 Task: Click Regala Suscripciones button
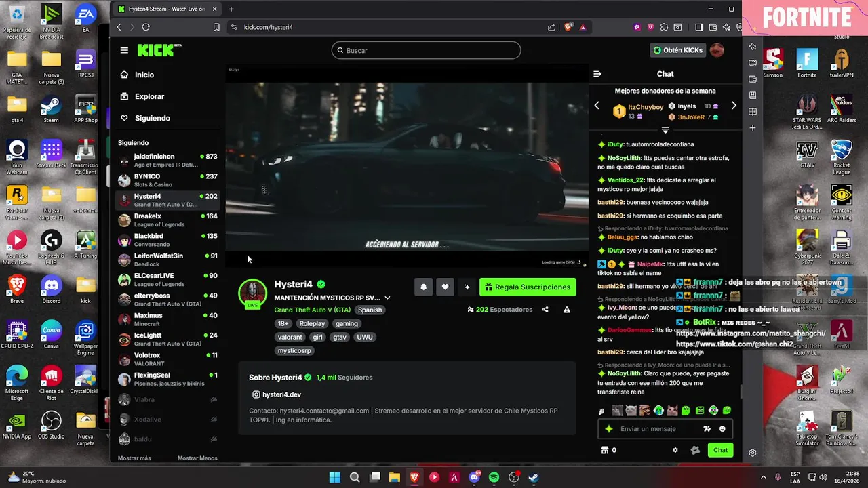point(528,287)
